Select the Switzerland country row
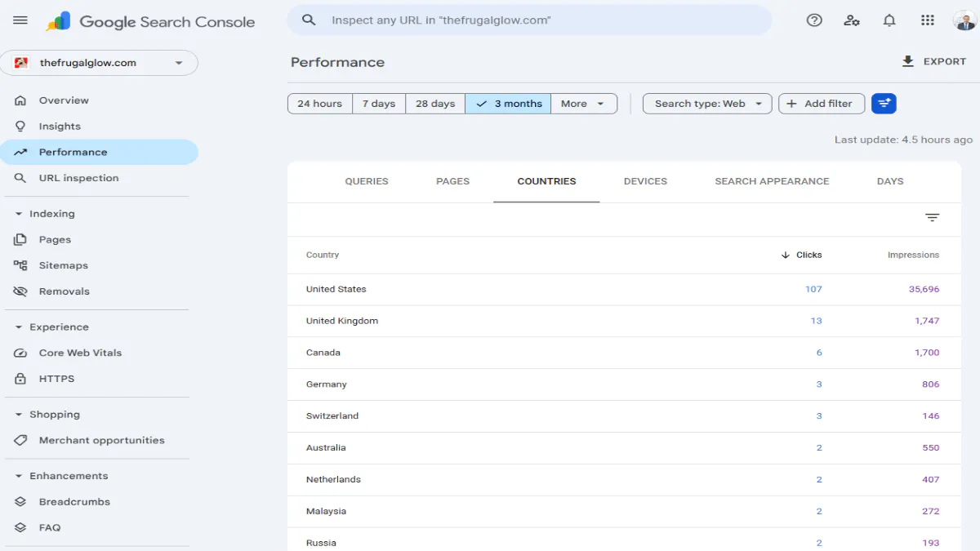980x551 pixels. tap(624, 416)
